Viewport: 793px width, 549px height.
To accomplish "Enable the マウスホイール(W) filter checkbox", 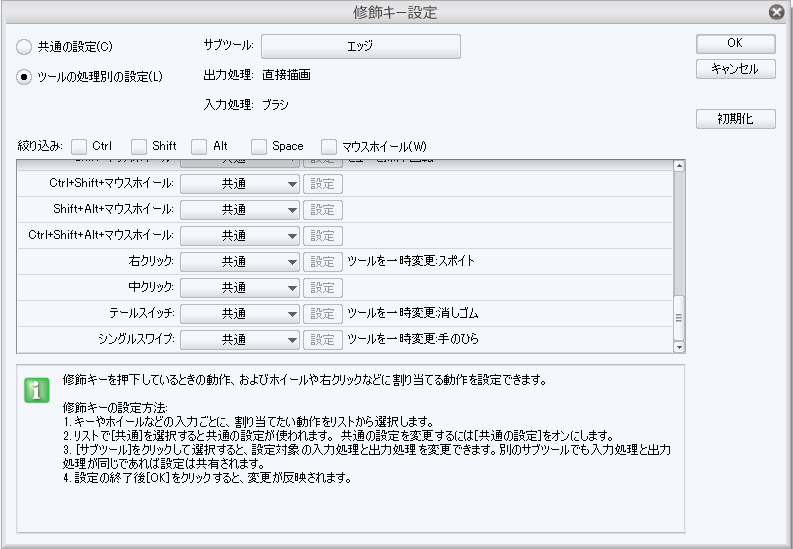I will [330, 146].
